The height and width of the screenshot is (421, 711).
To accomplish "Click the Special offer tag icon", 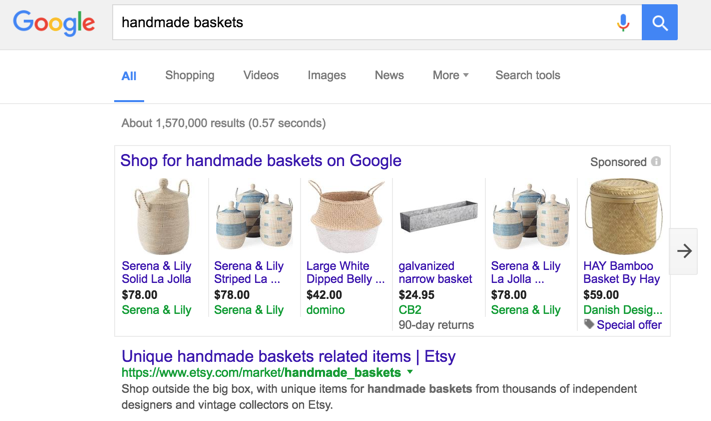I will click(x=589, y=325).
